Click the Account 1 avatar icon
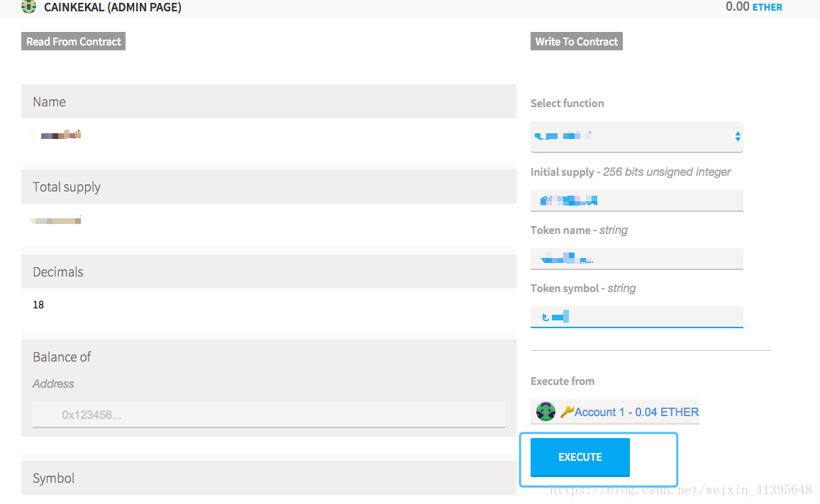Image resolution: width=820 pixels, height=504 pixels. pos(545,411)
